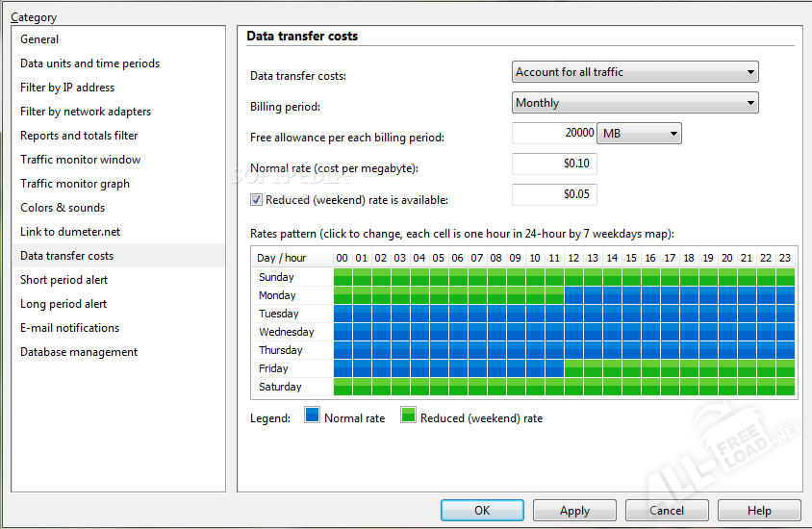
Task: Click the Cancel button
Action: 667,511
